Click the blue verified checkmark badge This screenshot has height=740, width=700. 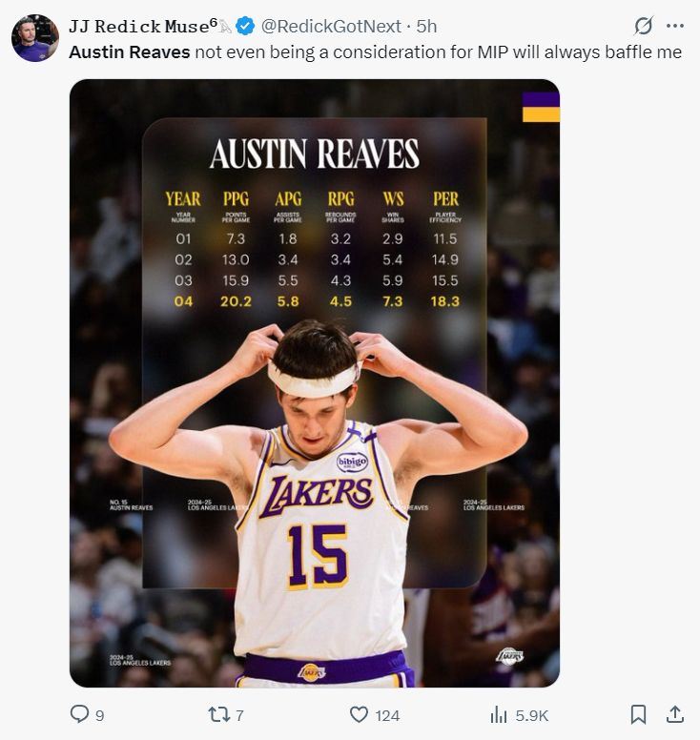(244, 26)
